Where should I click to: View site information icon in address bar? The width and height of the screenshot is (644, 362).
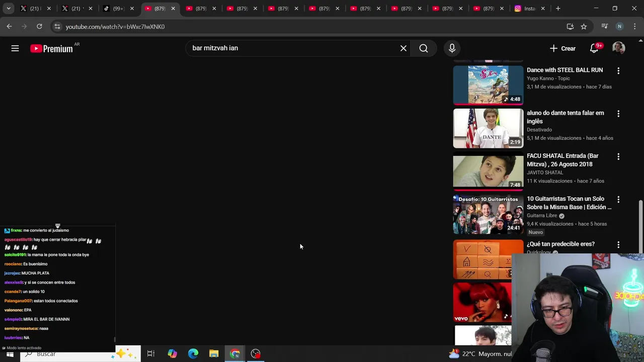pyautogui.click(x=57, y=27)
